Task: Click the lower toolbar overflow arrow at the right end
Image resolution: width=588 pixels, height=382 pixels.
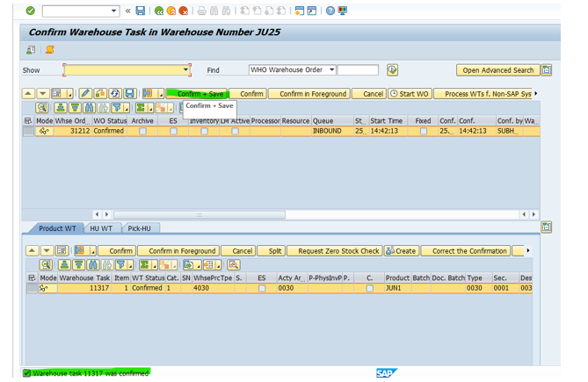Action: point(528,250)
